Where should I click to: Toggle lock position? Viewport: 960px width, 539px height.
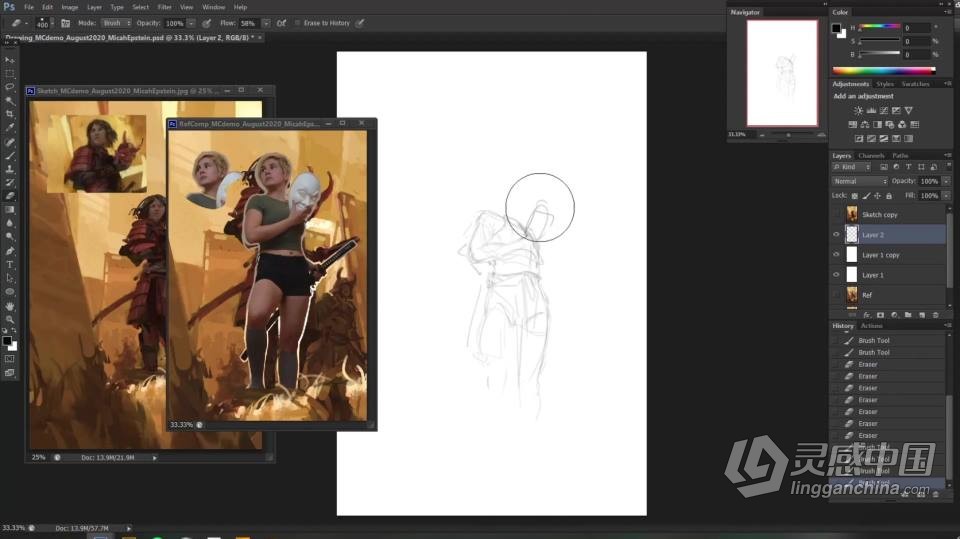877,196
